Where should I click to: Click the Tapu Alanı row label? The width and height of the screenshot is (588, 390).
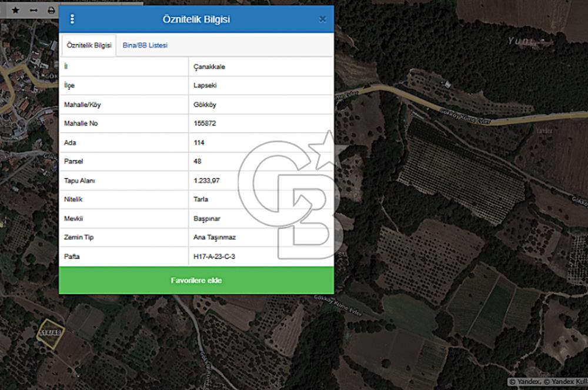coord(79,180)
